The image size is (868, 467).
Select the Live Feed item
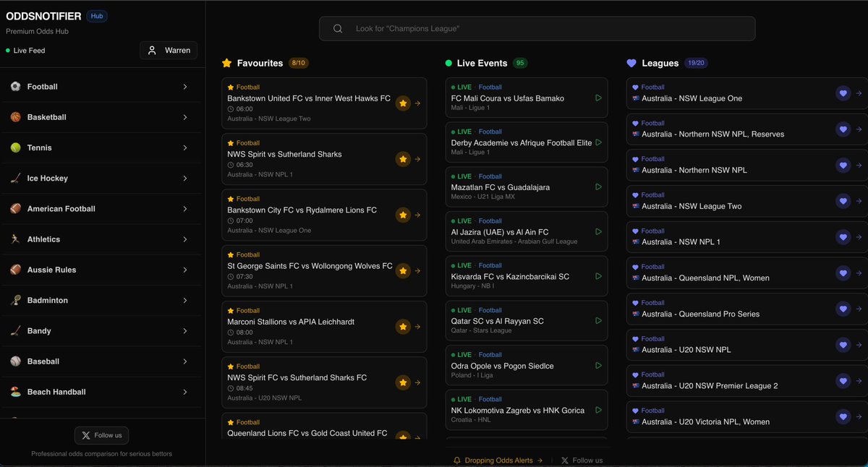click(27, 51)
